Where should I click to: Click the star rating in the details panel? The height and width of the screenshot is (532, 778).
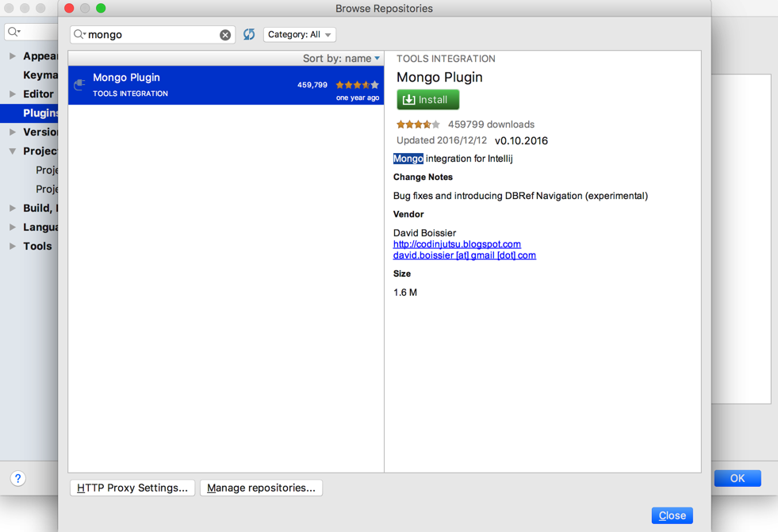[418, 124]
